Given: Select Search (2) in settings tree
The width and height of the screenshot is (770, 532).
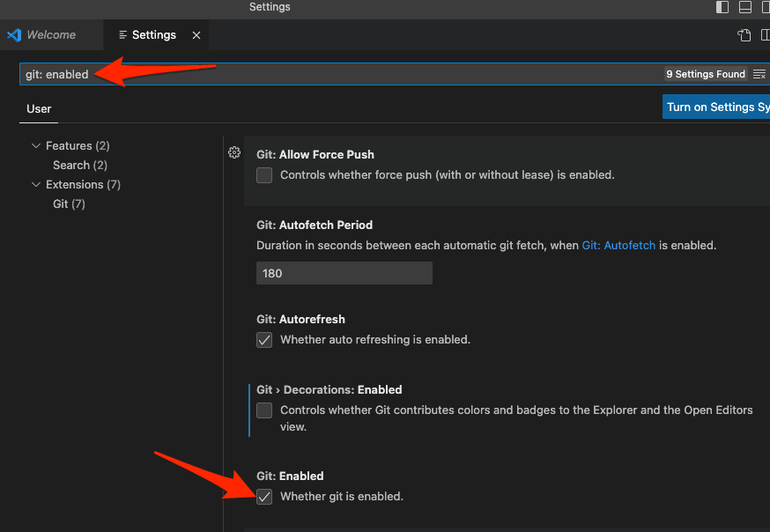Looking at the screenshot, I should coord(79,166).
